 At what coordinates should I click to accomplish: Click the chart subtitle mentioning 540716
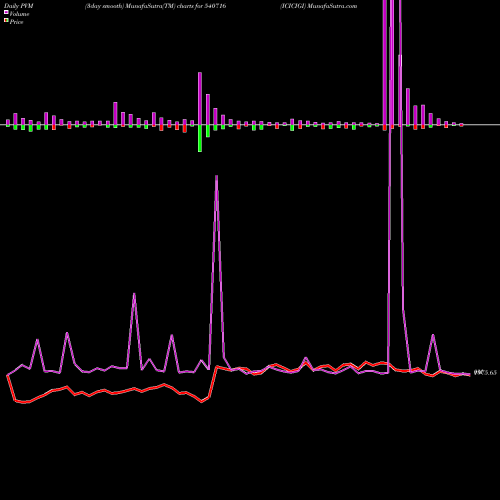[x=156, y=6]
